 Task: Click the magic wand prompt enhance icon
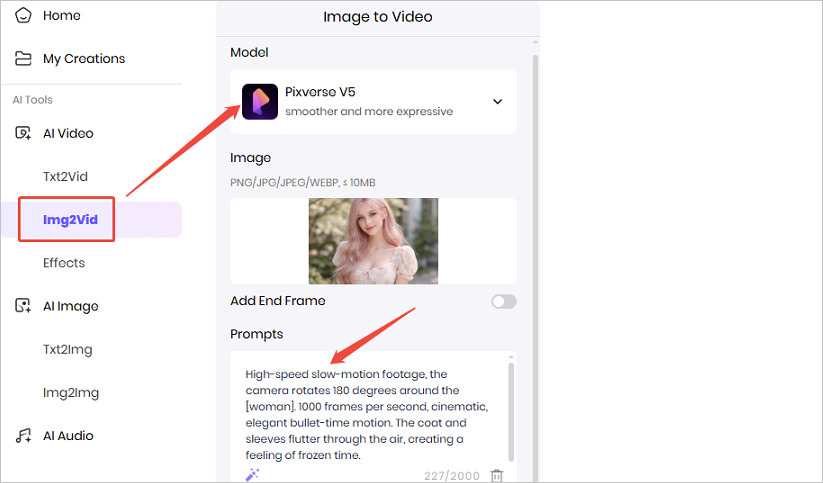(x=252, y=474)
